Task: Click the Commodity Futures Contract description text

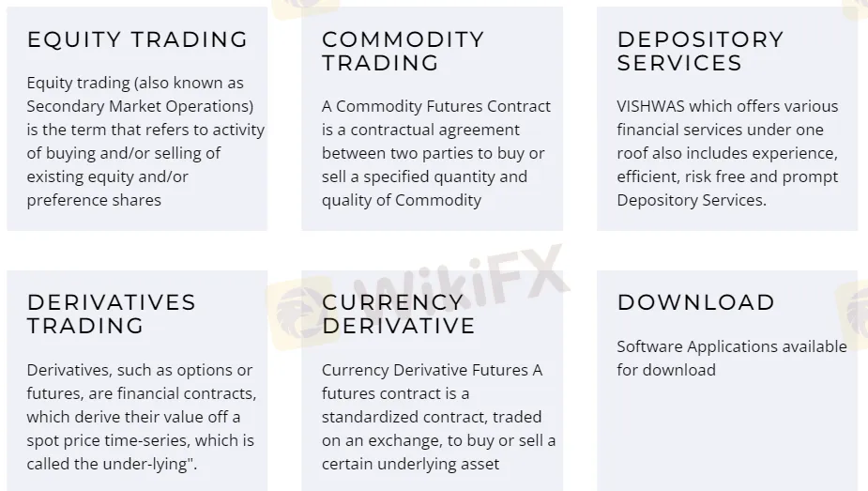Action: coord(436,153)
